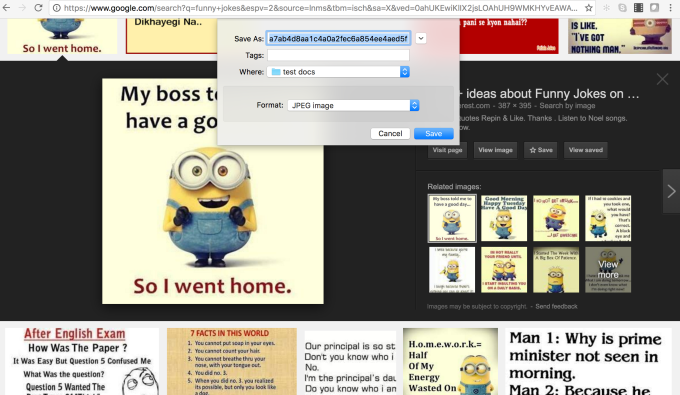Open the 'Good Morning Happy Tuesday' related thumbnail
The width and height of the screenshot is (680, 395).
[504, 218]
